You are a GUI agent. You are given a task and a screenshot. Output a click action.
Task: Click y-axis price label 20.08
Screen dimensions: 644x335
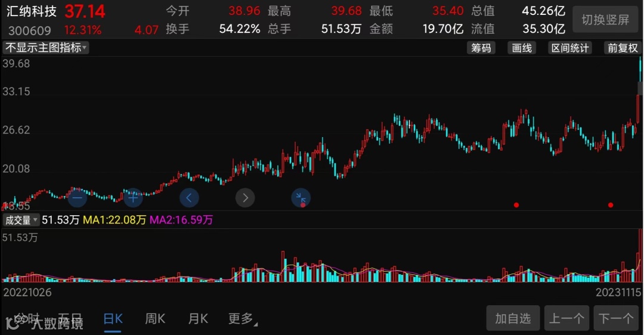point(17,169)
